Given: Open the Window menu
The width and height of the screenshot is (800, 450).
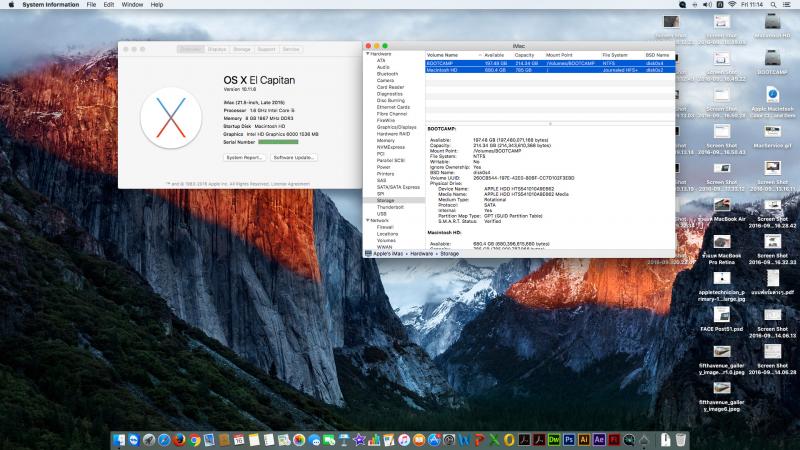Looking at the screenshot, I should (x=132, y=5).
